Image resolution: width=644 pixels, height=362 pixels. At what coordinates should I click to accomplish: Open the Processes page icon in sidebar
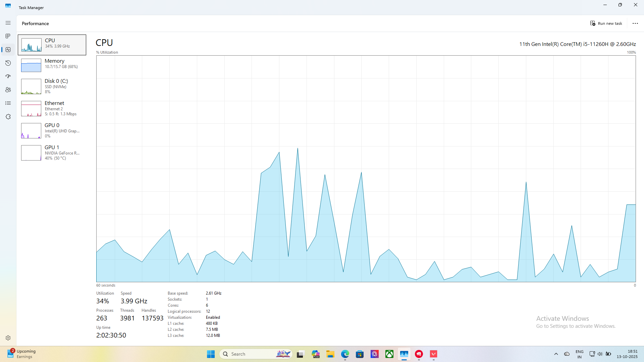pyautogui.click(x=8, y=36)
